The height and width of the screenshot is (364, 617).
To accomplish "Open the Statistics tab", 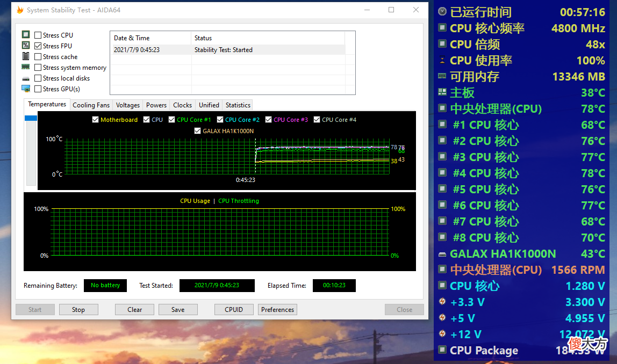I will click(x=238, y=105).
